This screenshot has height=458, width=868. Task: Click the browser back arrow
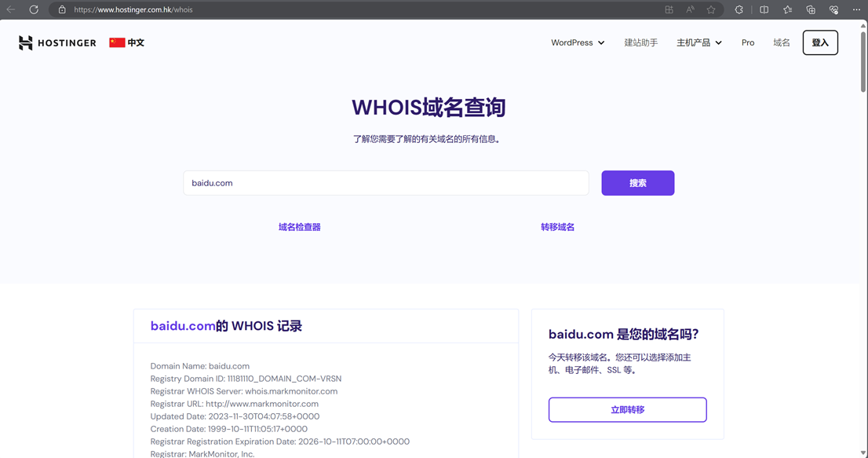pyautogui.click(x=10, y=9)
